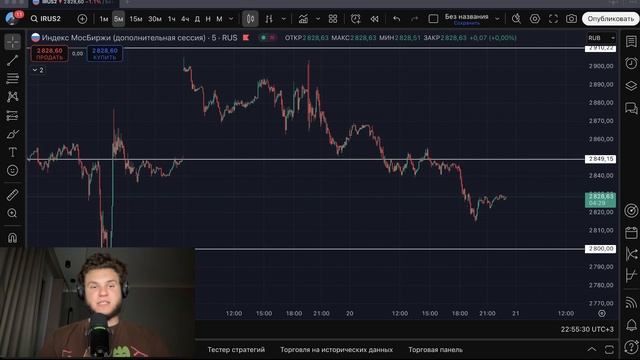Viewport: 640px width, 360px height.
Task: Open indicators icon in toolbar
Action: click(269, 19)
